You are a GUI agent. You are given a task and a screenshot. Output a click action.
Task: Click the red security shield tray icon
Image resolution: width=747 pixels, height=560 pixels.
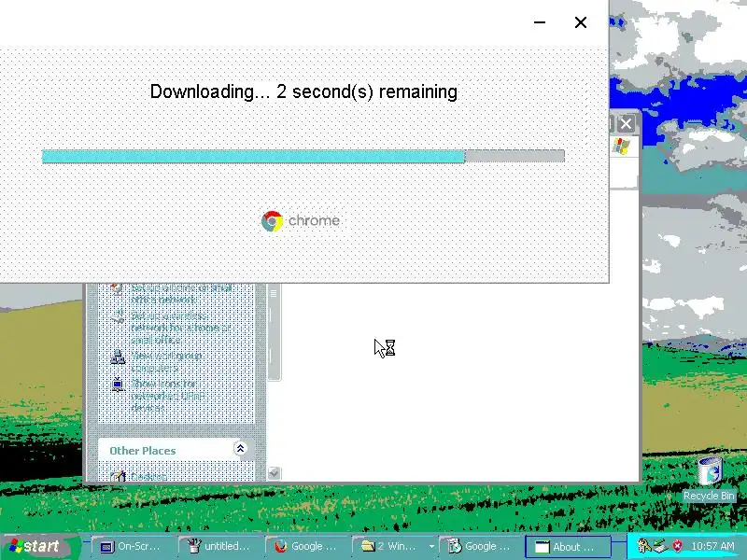(x=677, y=546)
